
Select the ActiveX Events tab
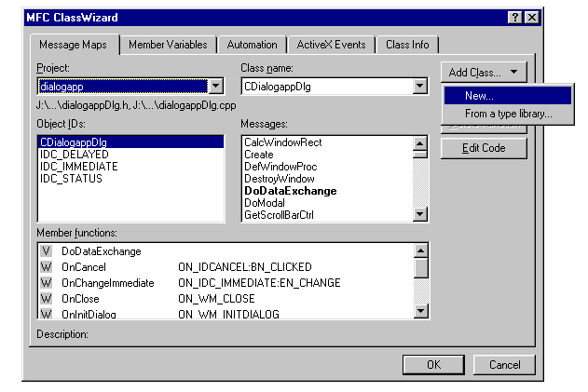click(x=331, y=45)
